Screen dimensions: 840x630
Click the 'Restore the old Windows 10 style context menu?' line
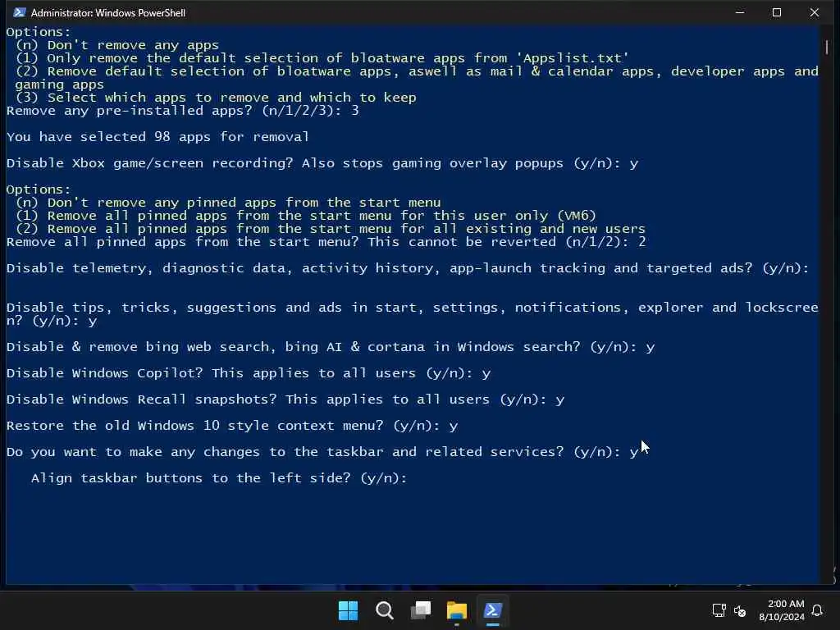coord(232,426)
